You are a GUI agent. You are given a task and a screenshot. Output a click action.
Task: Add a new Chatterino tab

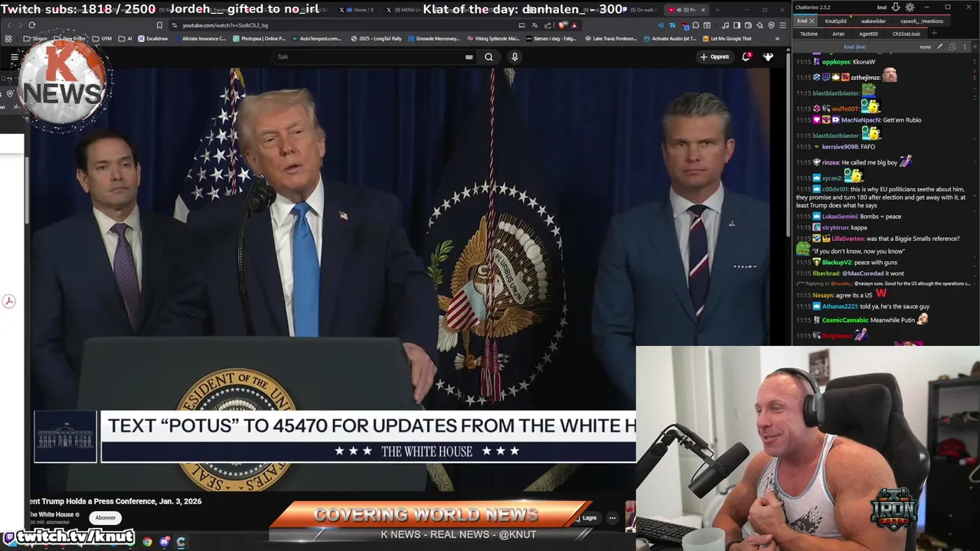tap(934, 34)
